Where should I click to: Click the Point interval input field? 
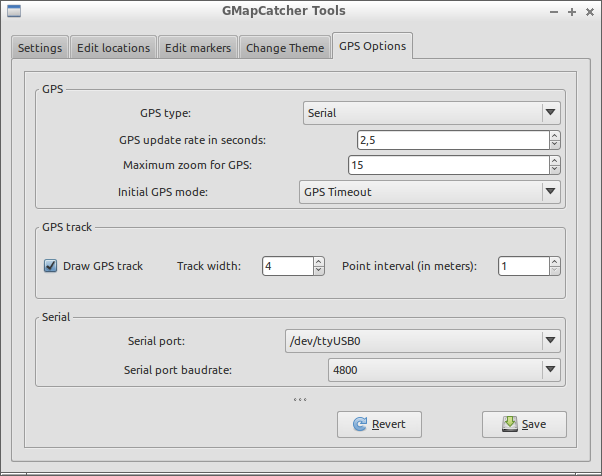pos(524,266)
